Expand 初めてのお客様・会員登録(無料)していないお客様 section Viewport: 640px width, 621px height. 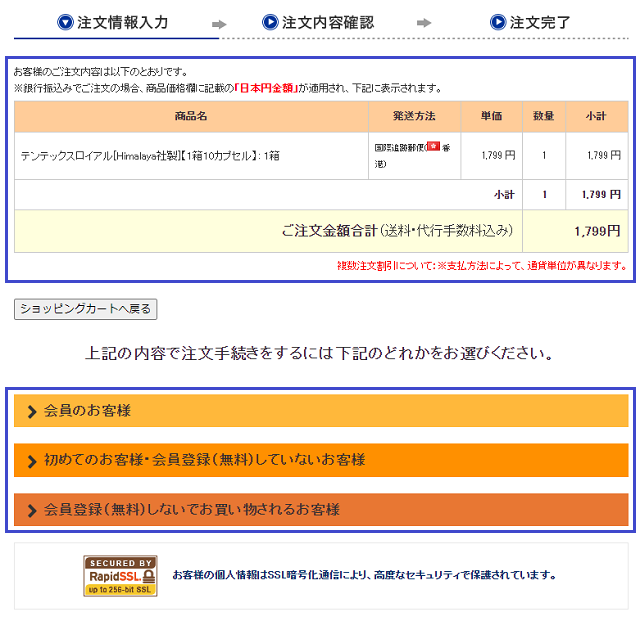click(x=321, y=460)
